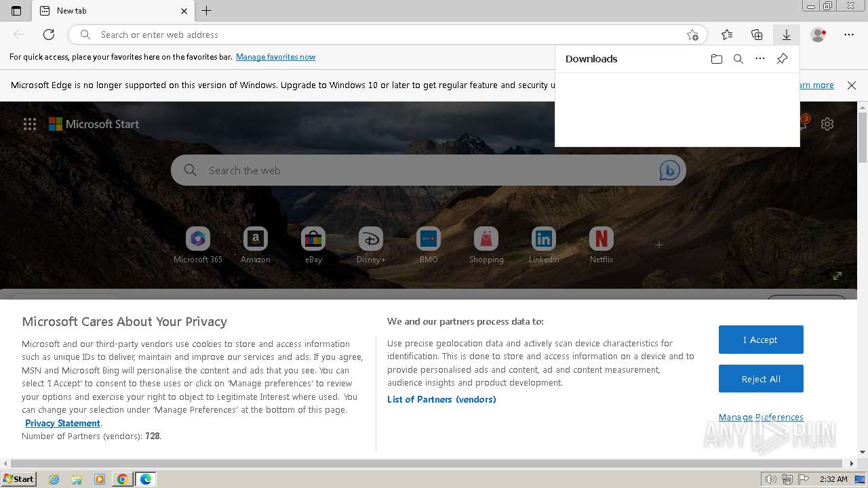The height and width of the screenshot is (488, 868).
Task: Open the Microsoft apps grid launcher
Action: point(30,124)
